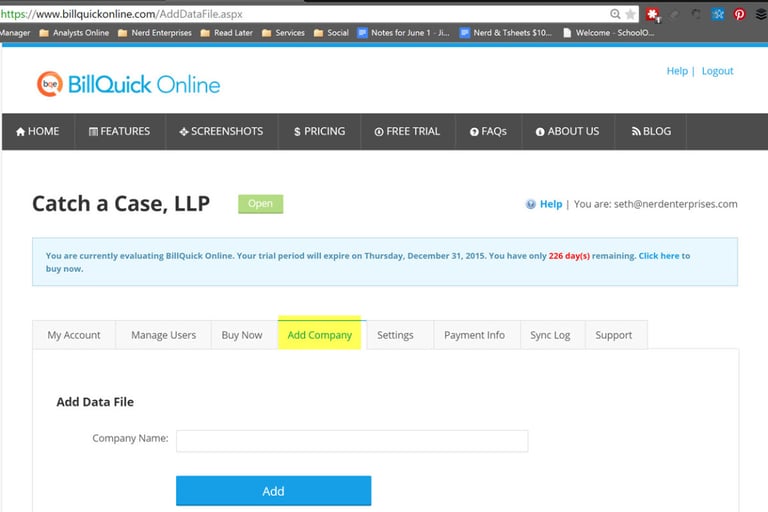Click the green Open button

pos(261,204)
